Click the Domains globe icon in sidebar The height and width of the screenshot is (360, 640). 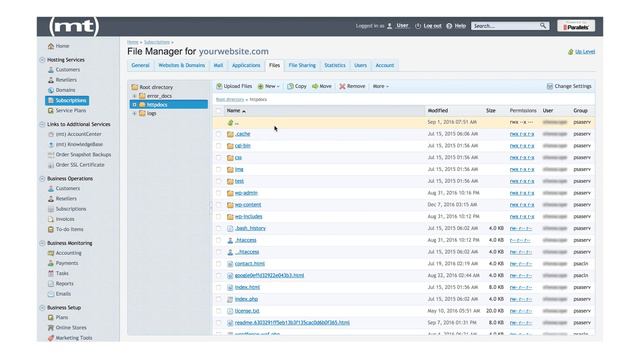(51, 90)
